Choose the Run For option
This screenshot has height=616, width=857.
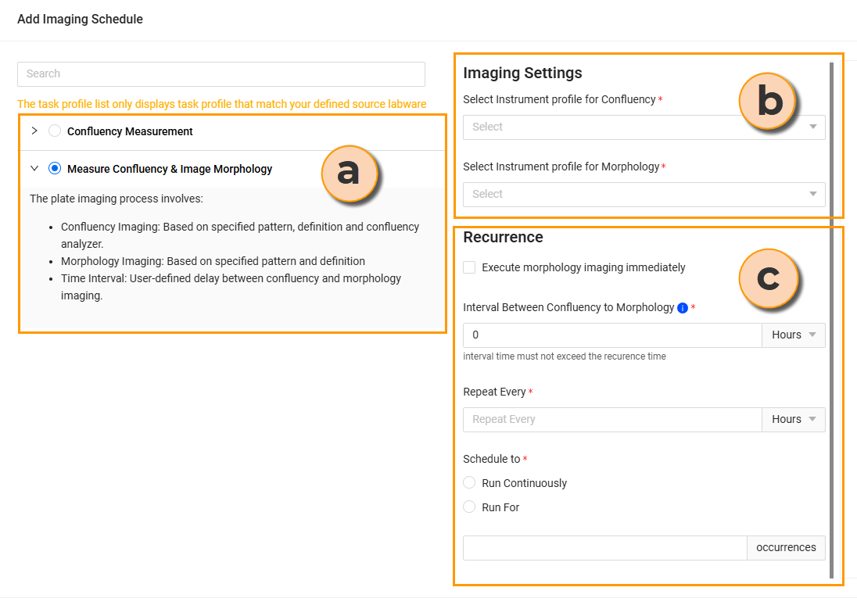pos(469,507)
